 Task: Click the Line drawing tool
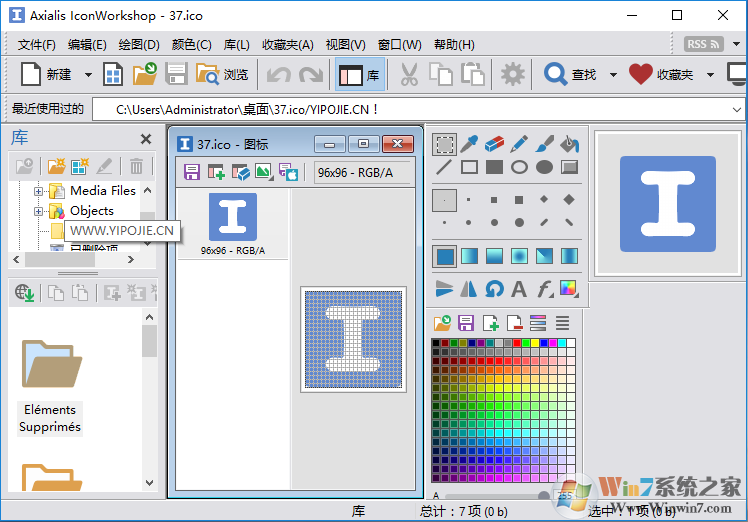point(444,168)
